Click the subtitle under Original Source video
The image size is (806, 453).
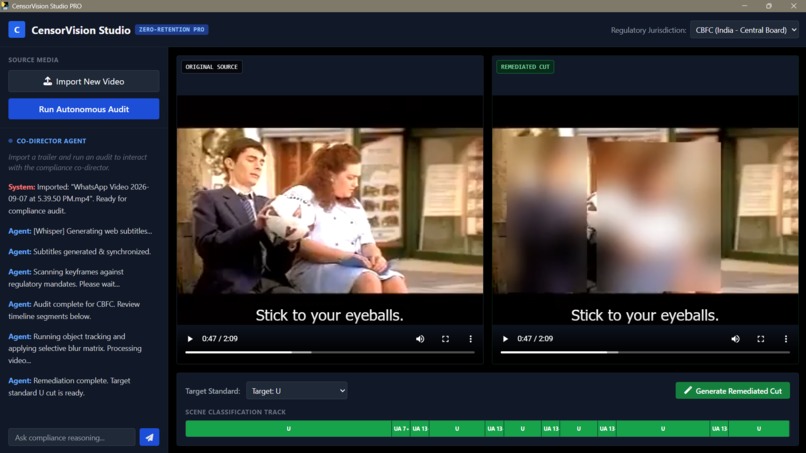point(329,315)
